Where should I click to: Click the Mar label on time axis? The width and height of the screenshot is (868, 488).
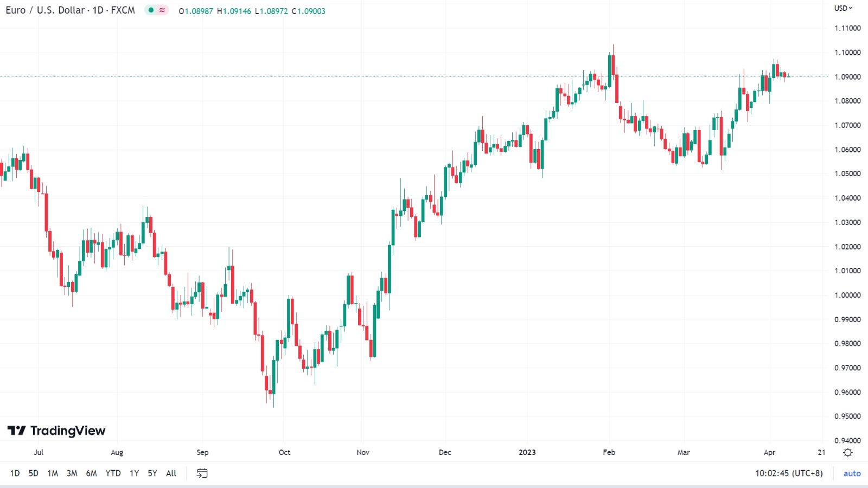click(684, 452)
